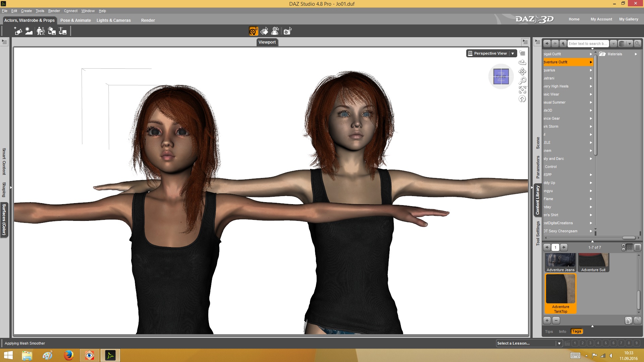Expand the Materials folder

(635, 54)
